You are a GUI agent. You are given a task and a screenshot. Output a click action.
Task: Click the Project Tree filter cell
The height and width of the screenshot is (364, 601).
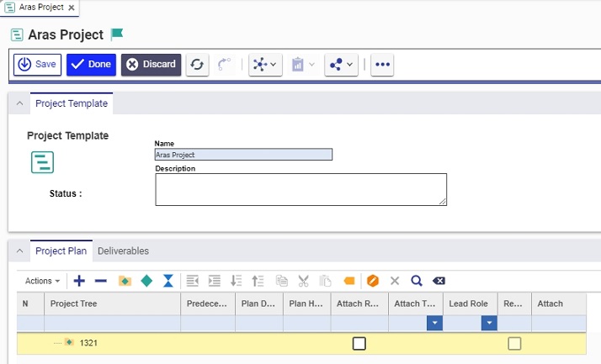[x=112, y=324]
